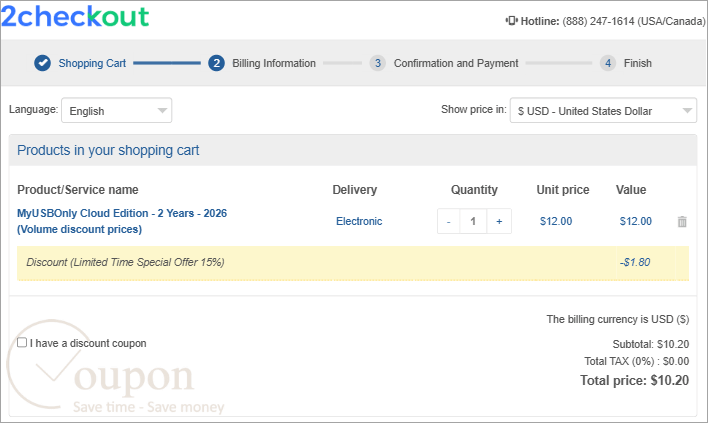708x423 pixels.
Task: Open the Language dropdown
Action: [x=116, y=111]
